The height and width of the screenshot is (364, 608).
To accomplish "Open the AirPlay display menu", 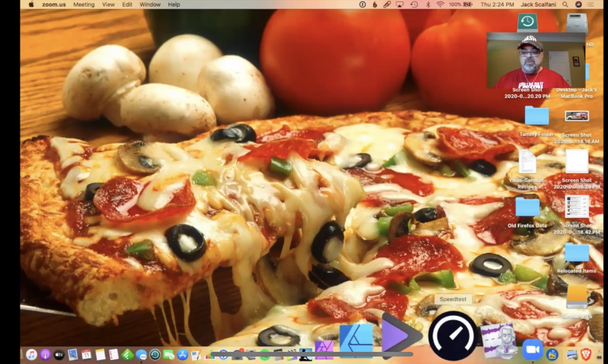I will point(400,4).
